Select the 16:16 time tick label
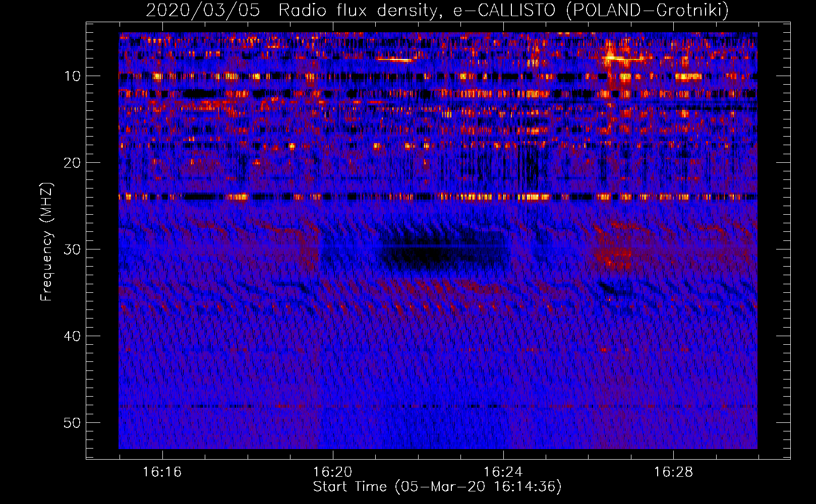This screenshot has width=816, height=504. click(162, 472)
